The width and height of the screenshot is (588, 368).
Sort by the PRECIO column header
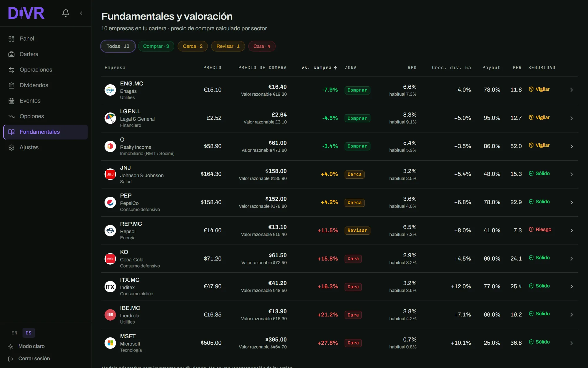pos(212,68)
